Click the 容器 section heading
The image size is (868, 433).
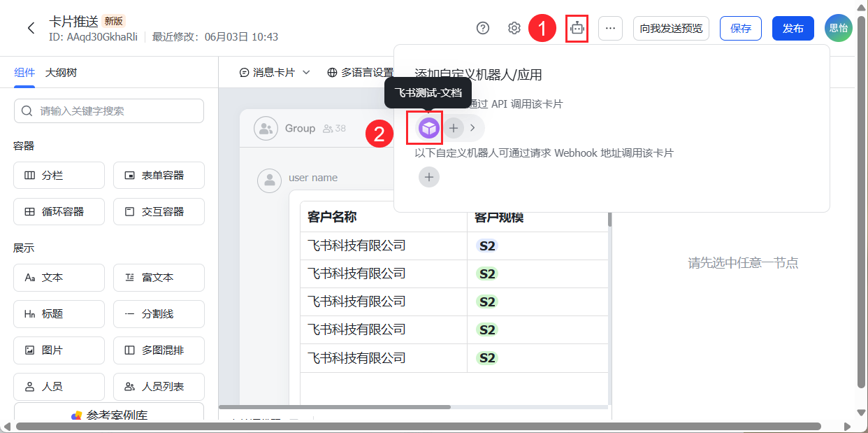tap(24, 146)
